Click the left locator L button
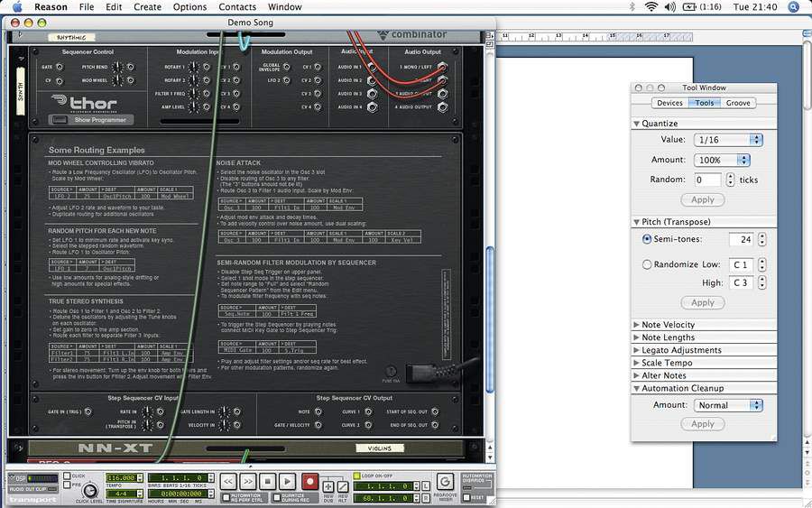 point(425,486)
